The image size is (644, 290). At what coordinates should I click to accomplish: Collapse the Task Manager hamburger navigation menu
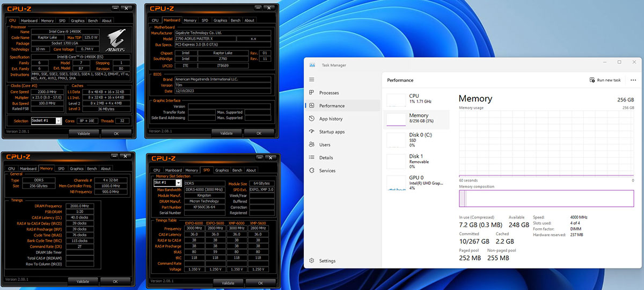312,79
